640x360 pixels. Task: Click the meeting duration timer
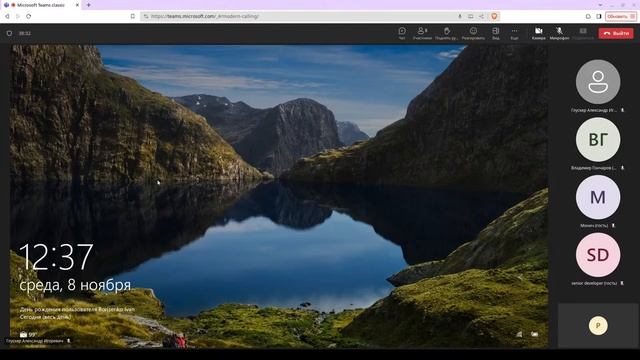pyautogui.click(x=24, y=33)
